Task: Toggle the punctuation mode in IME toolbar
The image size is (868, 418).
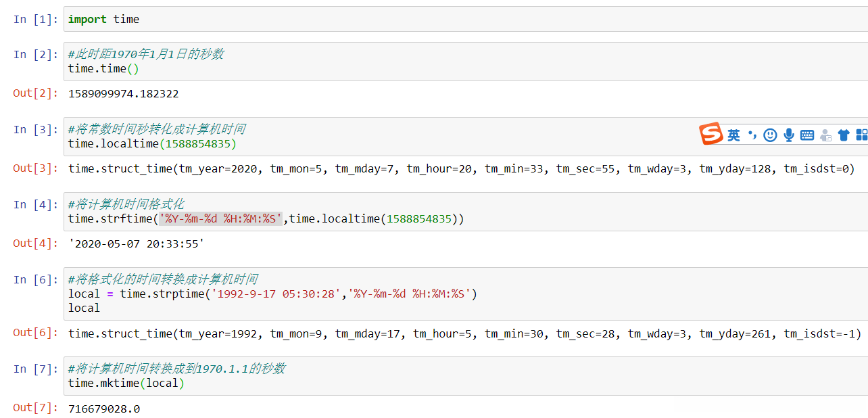Action: (752, 135)
